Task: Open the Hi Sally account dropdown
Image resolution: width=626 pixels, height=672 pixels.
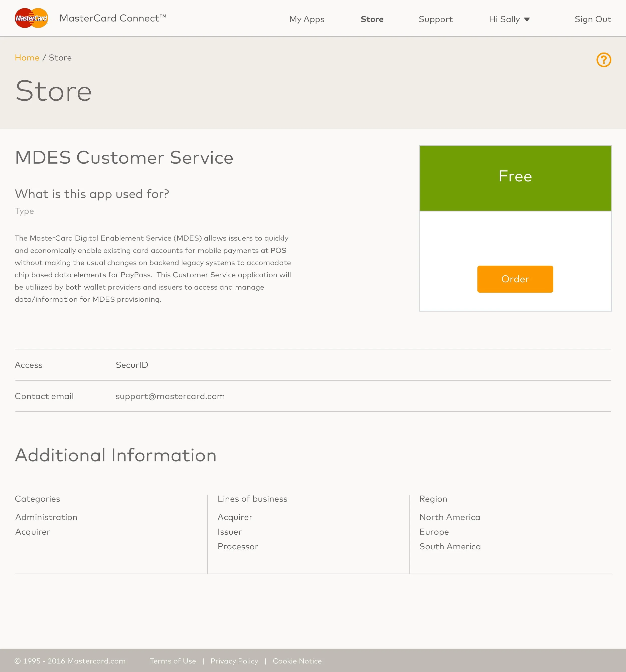Action: (x=509, y=19)
